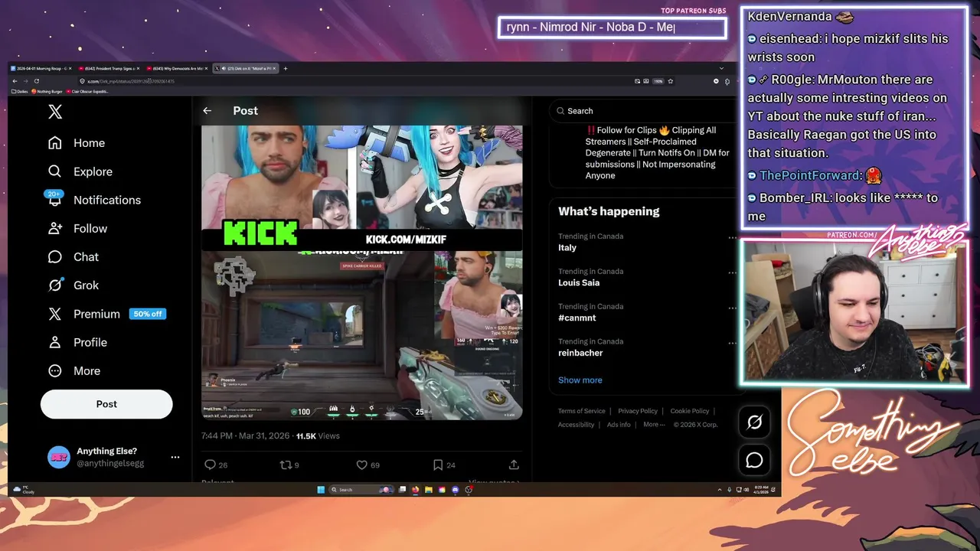Viewport: 980px width, 551px height.
Task: Like the post using the heart icon
Action: click(362, 465)
